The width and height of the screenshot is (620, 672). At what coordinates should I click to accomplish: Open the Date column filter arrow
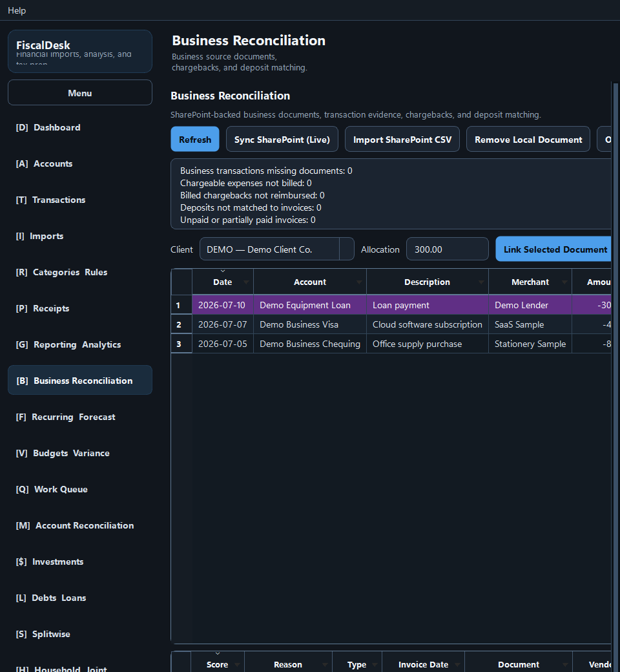(246, 282)
